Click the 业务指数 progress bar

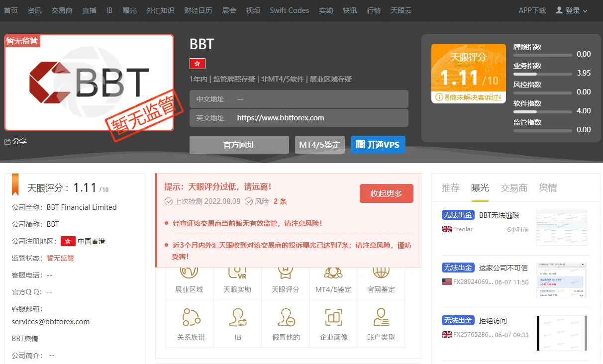543,74
